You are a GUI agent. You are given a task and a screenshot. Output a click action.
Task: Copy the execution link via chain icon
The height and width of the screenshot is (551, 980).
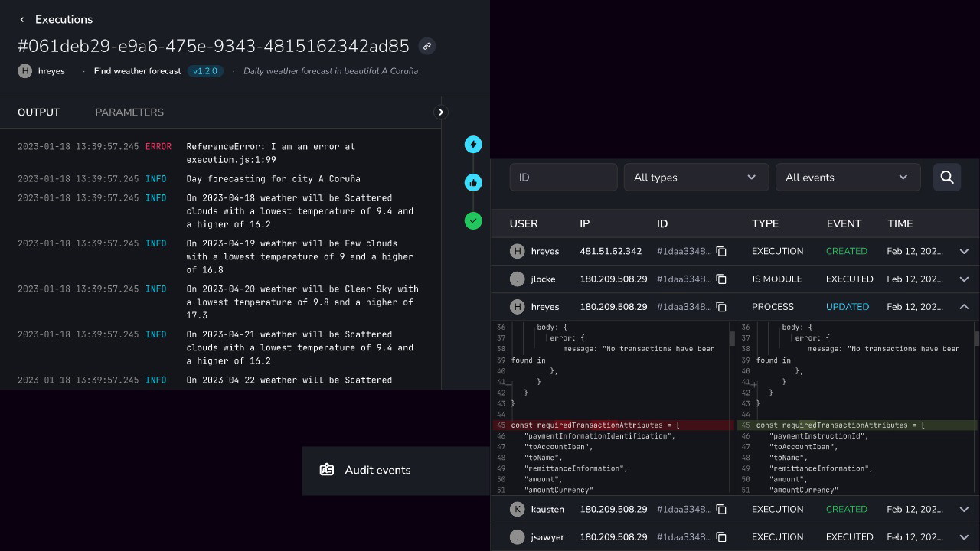(x=426, y=46)
